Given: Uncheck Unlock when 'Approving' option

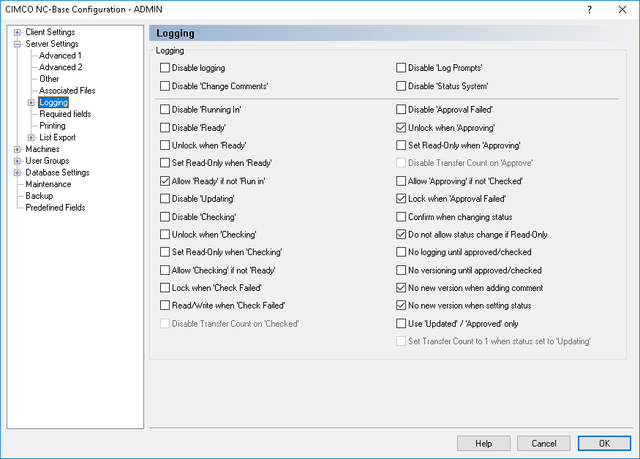Looking at the screenshot, I should tap(401, 128).
